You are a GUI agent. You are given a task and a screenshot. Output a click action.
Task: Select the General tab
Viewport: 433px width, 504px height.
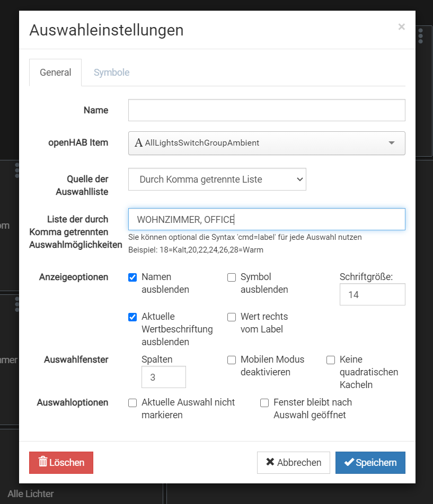(x=55, y=72)
